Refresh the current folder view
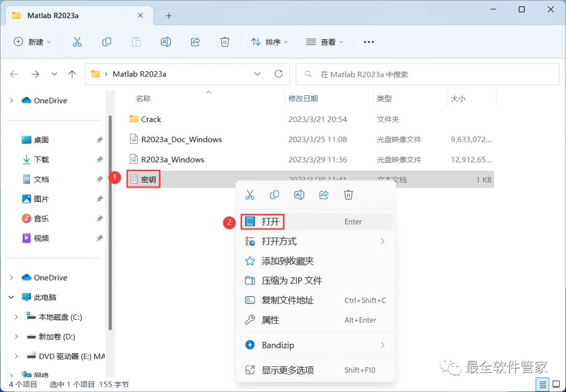The image size is (566, 392). pos(278,74)
